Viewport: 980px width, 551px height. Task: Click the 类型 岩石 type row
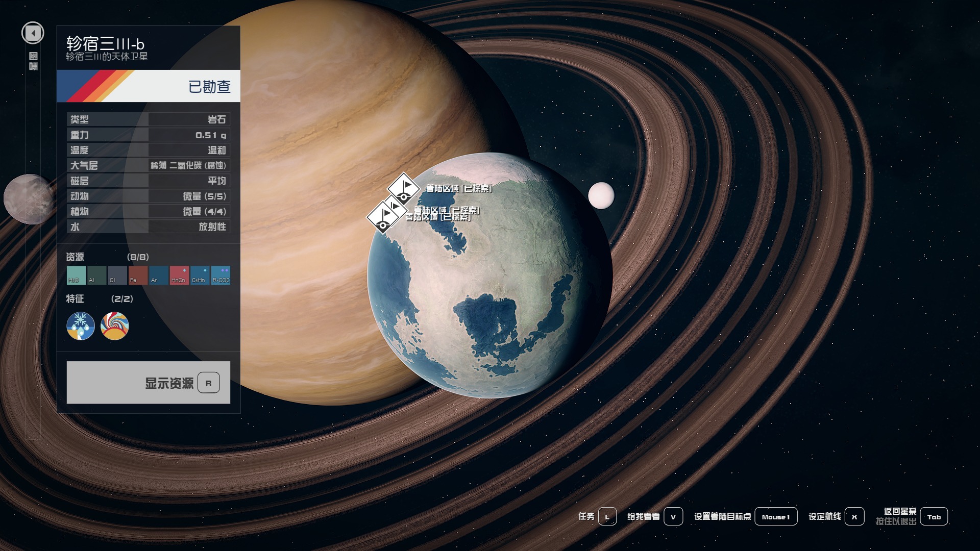(149, 119)
